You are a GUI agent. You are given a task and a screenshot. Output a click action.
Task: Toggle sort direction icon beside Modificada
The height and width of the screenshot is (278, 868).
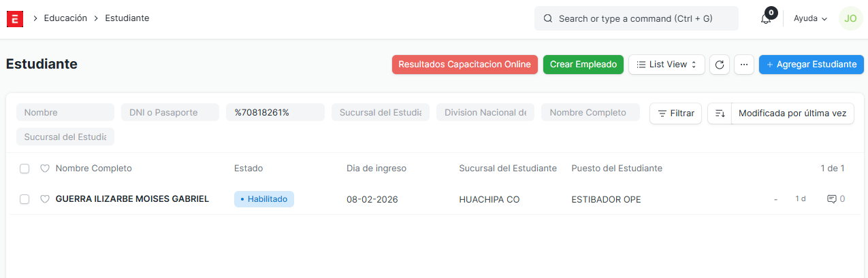(720, 114)
